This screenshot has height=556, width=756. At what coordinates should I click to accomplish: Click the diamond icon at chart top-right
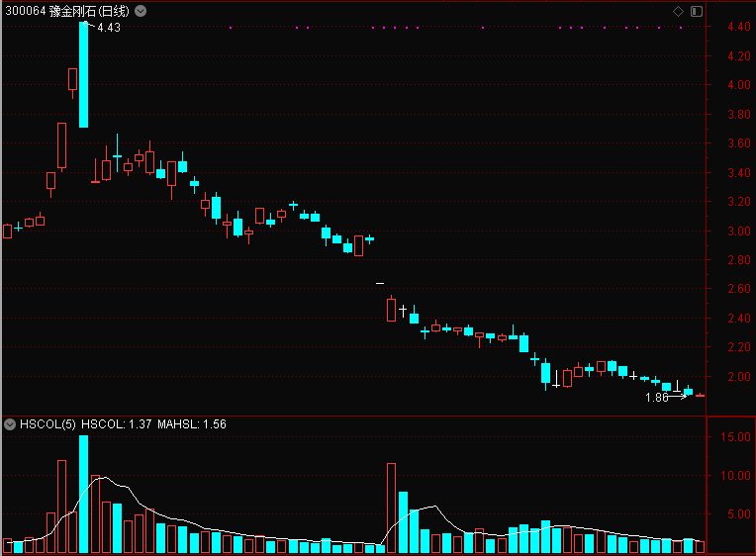tap(678, 11)
